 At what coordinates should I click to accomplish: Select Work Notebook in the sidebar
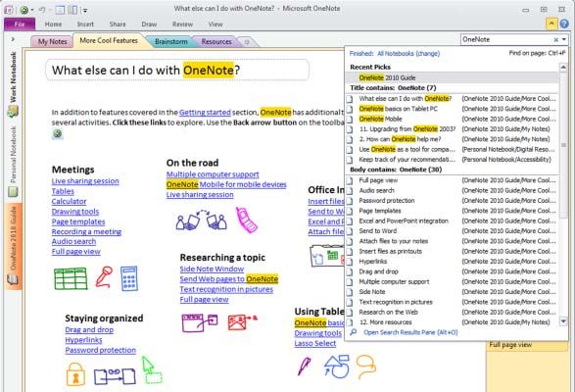[13, 83]
